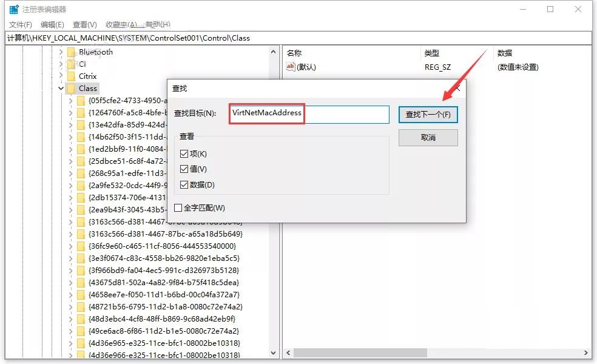Click the (默认) string value icon
Viewport: 597px width, 364px height.
[x=291, y=67]
